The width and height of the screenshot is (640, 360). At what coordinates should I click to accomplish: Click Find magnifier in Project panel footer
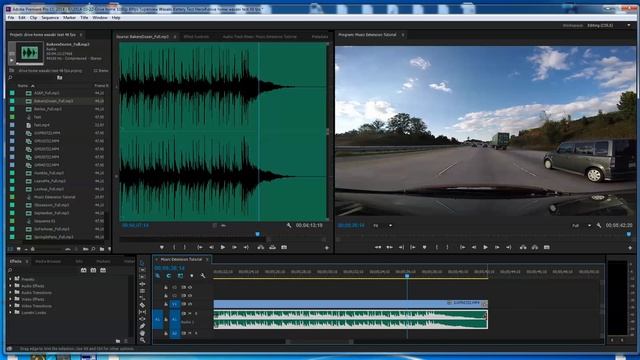coord(93,249)
